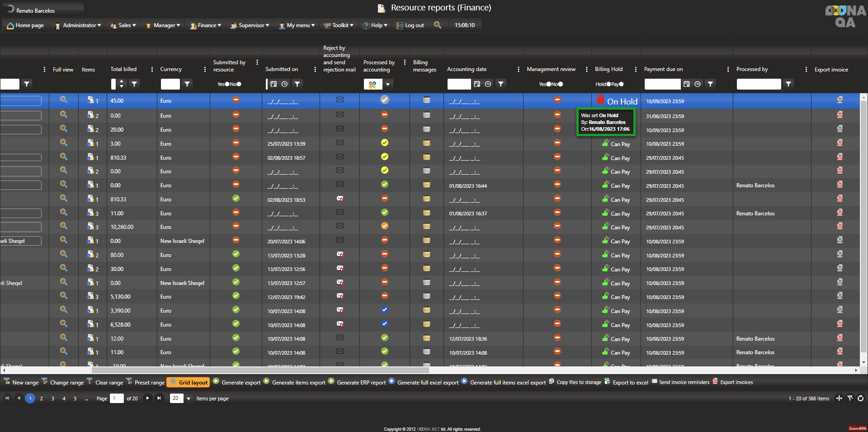This screenshot has width=868, height=432.
Task: Click the search magnifier in the top menu
Action: 437,25
